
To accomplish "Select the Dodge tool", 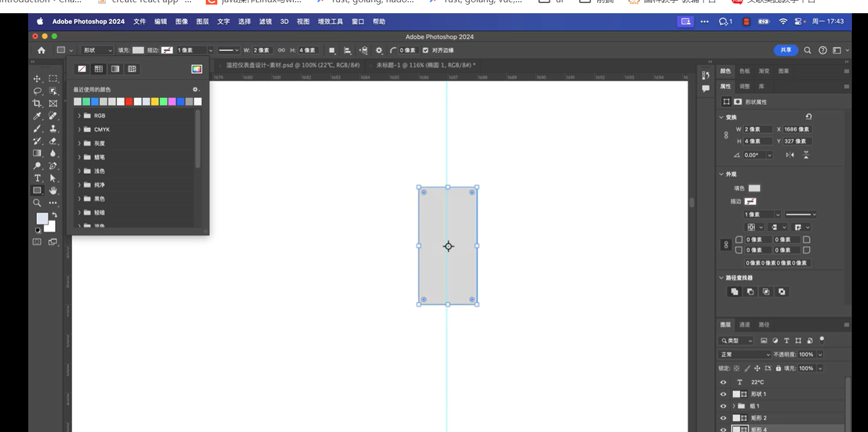I will [x=37, y=166].
